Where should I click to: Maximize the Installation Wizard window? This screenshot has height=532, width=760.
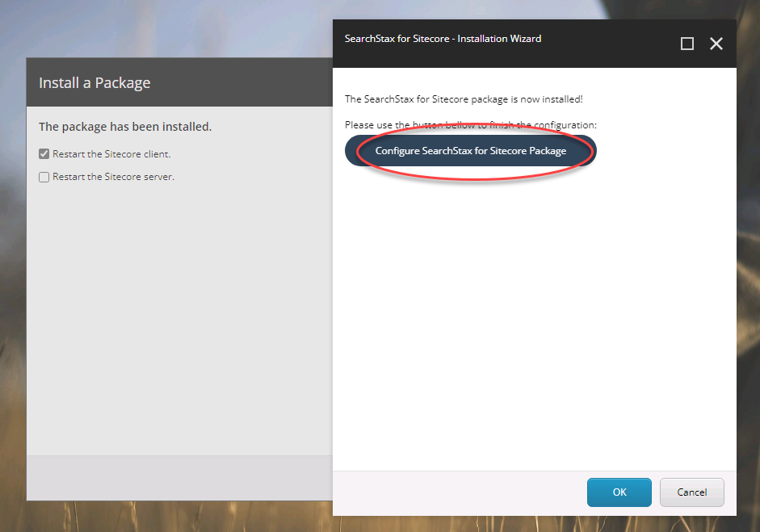point(687,44)
